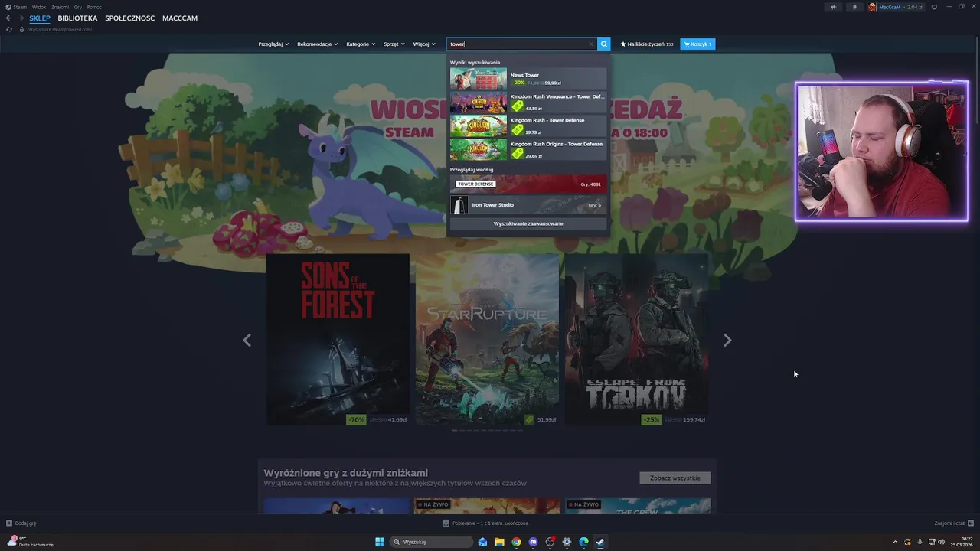Open Google Chrome from taskbar

pyautogui.click(x=516, y=542)
